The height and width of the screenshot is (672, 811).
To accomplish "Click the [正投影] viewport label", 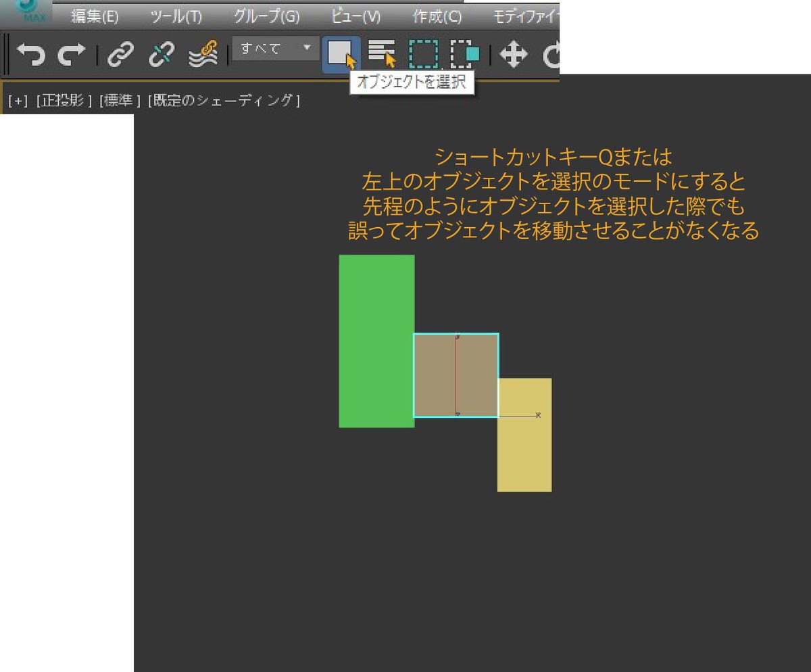I will tap(63, 101).
